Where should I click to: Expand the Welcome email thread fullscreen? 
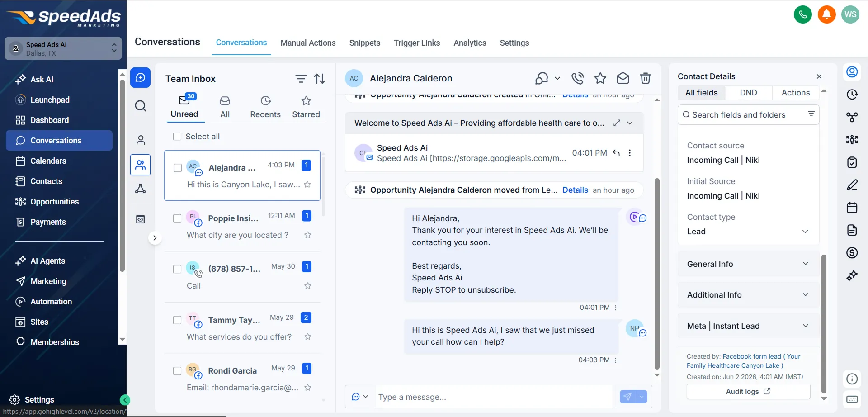(617, 123)
